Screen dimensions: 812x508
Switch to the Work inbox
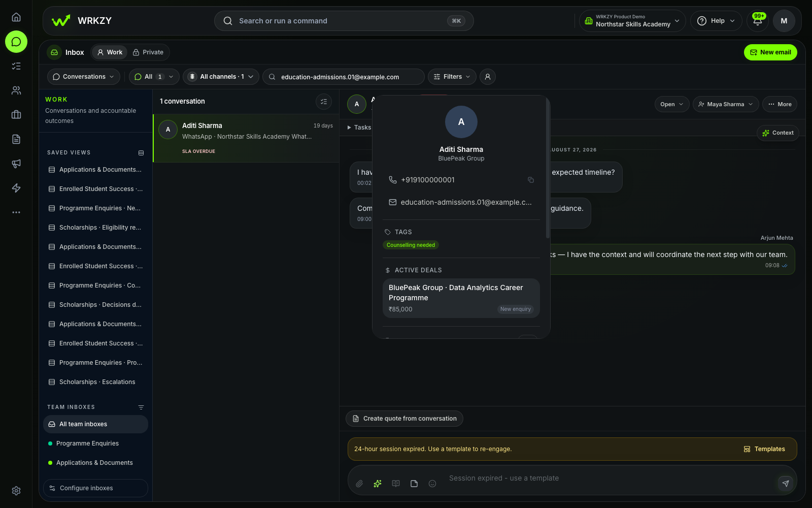click(x=110, y=52)
